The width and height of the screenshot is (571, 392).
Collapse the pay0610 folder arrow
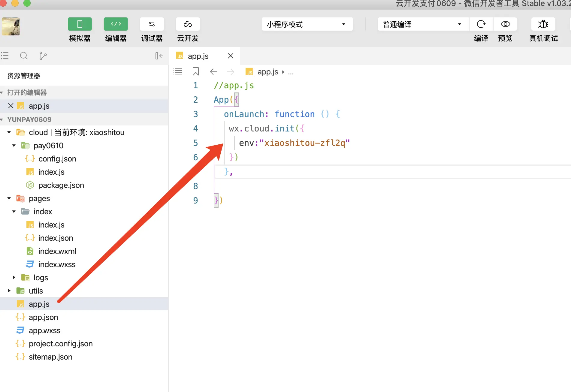coord(14,146)
